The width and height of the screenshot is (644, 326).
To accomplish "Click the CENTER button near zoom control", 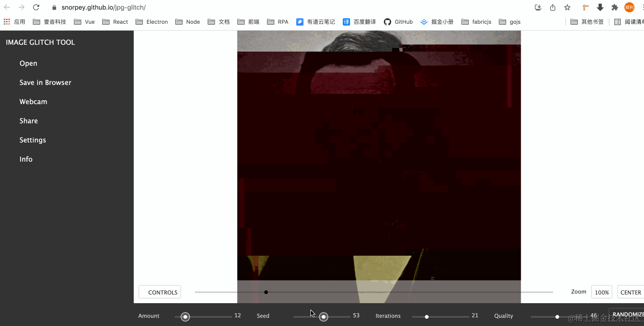I will pos(631,292).
